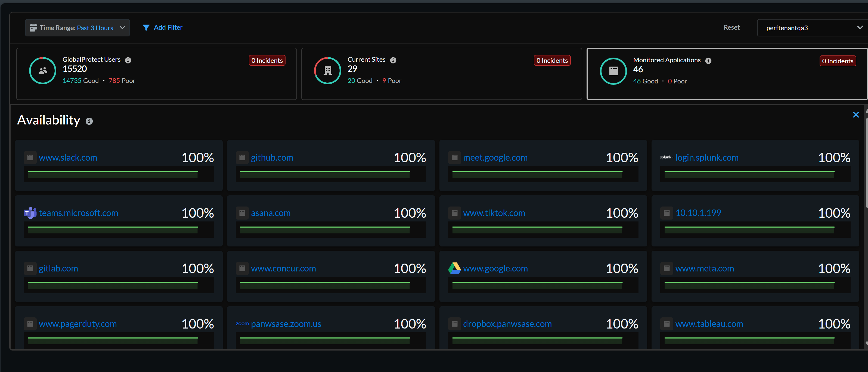
Task: Click the Current Sites info icon
Action: tap(393, 60)
